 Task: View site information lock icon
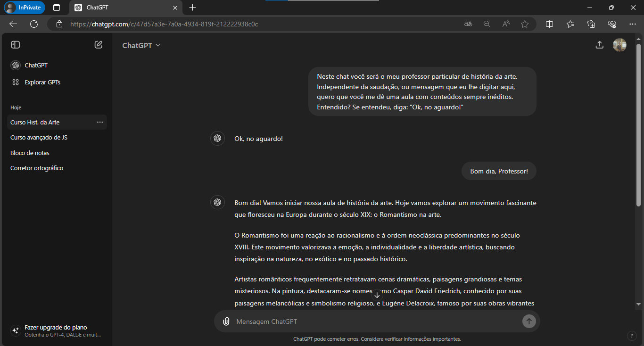(x=59, y=24)
